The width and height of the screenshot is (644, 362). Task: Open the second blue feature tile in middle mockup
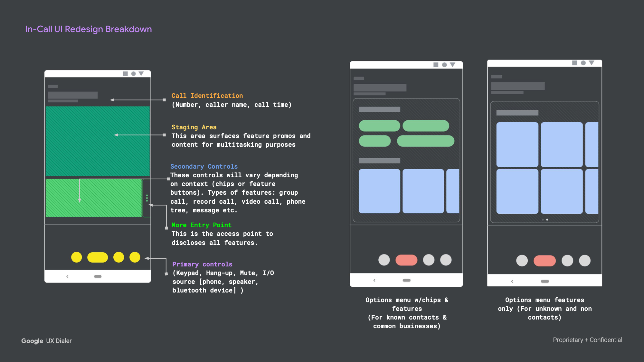point(423,191)
